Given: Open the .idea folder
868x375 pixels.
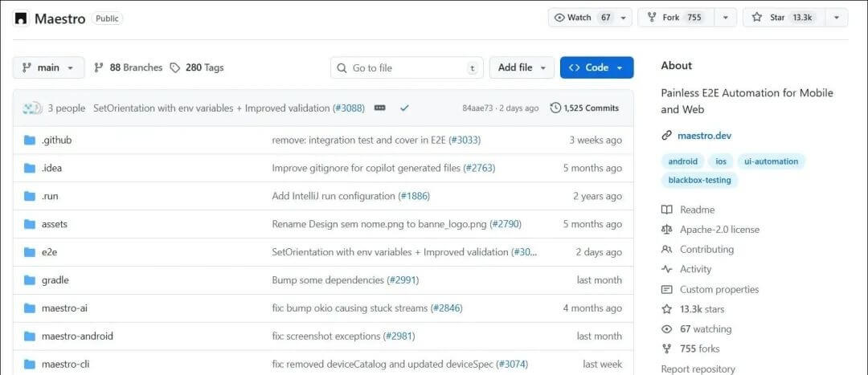Looking at the screenshot, I should [x=51, y=168].
